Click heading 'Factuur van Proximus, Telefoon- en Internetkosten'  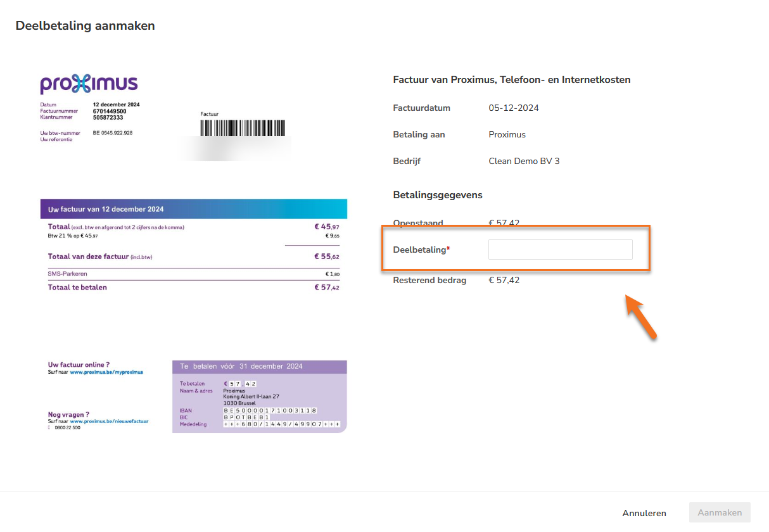coord(512,80)
